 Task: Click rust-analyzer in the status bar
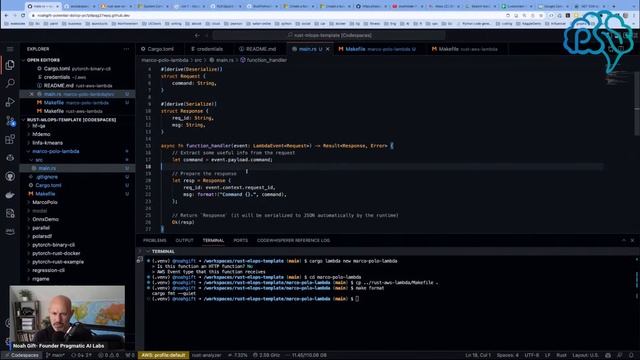tap(207, 355)
